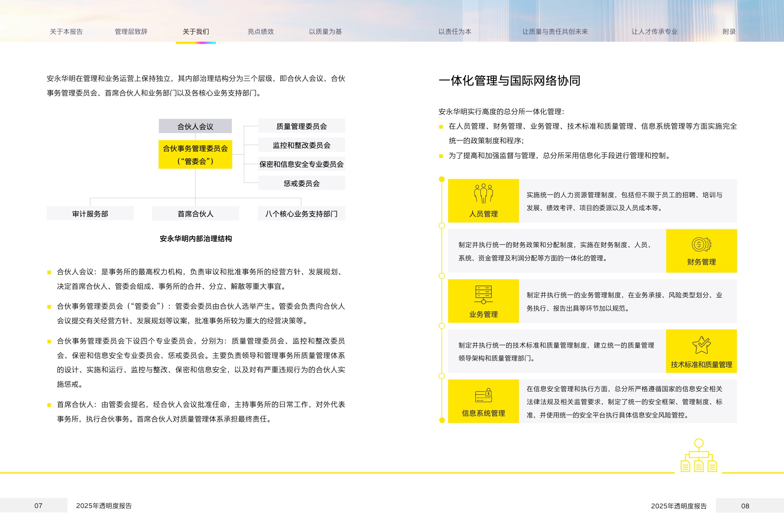Image resolution: width=784 pixels, height=532 pixels.
Task: Click the 八个核心业务支持部门 box
Action: [301, 214]
